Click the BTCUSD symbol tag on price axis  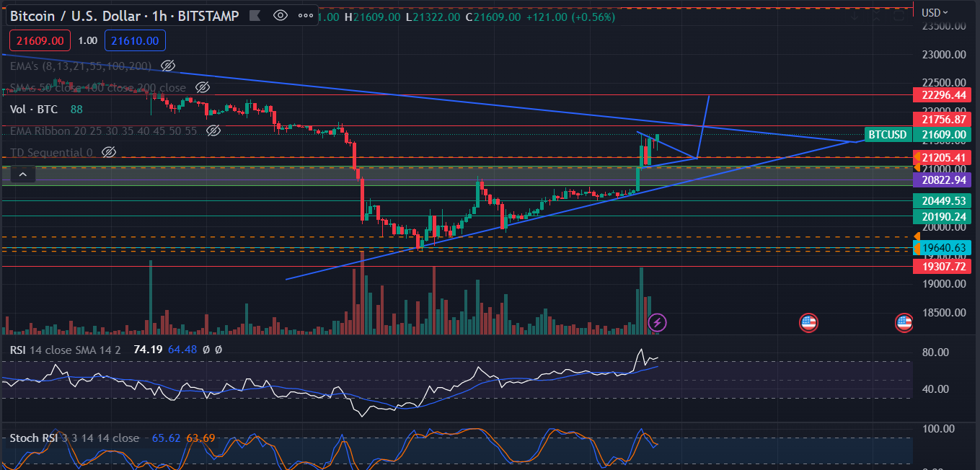click(887, 134)
